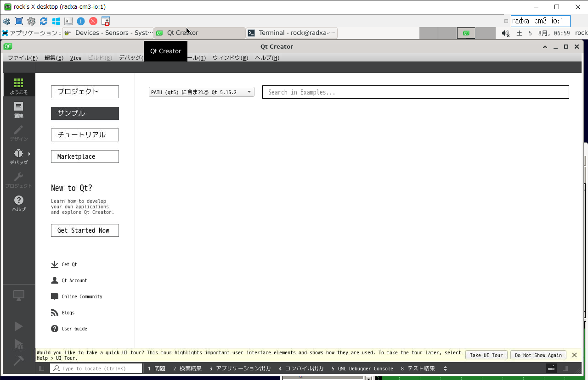588x380 pixels.
Task: Click the Do Not Show Again button
Action: (x=538, y=355)
